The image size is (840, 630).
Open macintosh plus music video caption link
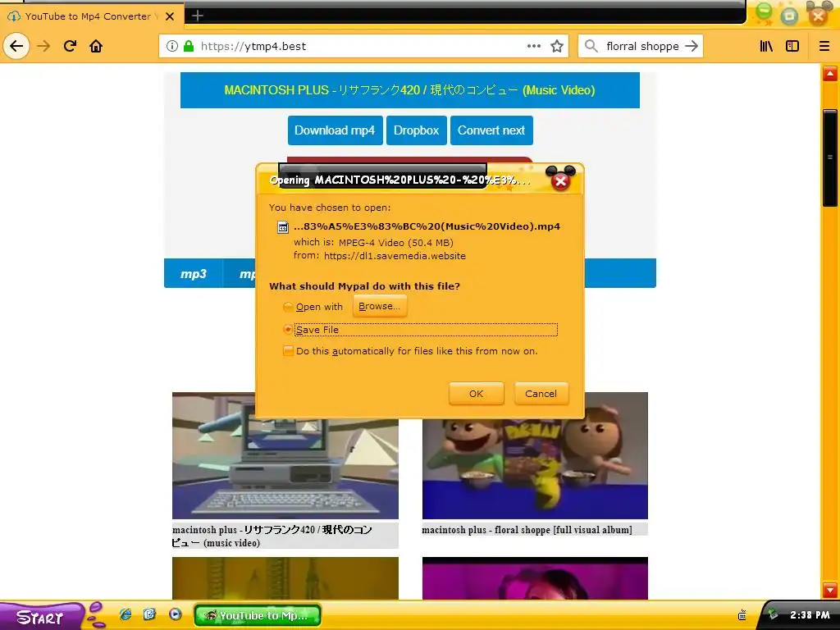pyautogui.click(x=272, y=536)
